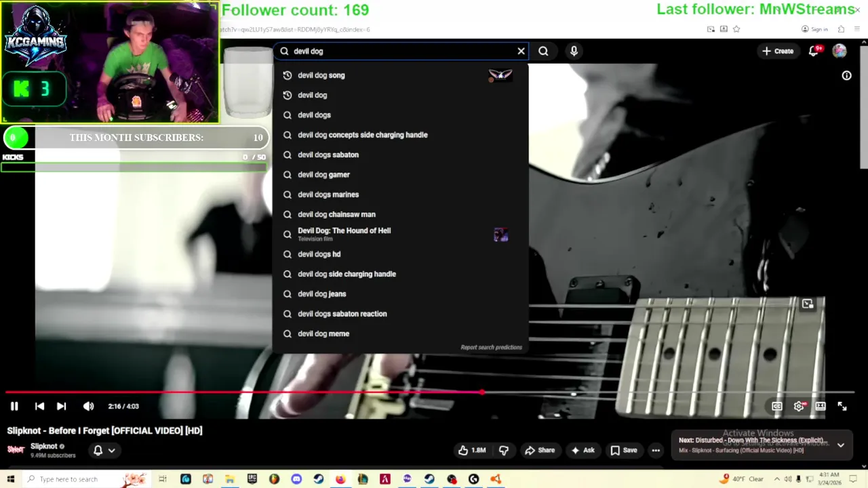Toggle closed captions on player
The width and height of the screenshot is (868, 488).
coord(777,406)
